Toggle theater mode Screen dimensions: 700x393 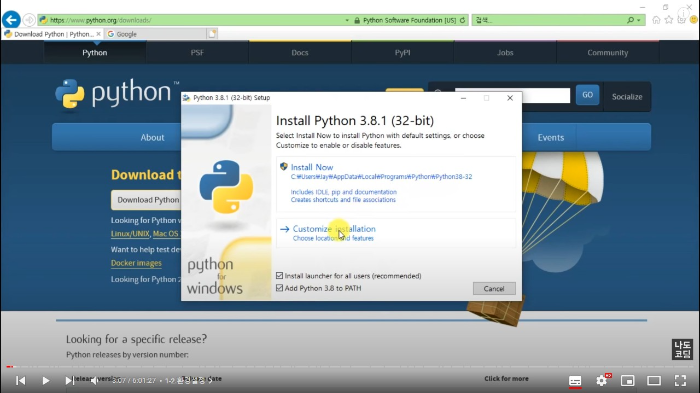click(x=654, y=380)
